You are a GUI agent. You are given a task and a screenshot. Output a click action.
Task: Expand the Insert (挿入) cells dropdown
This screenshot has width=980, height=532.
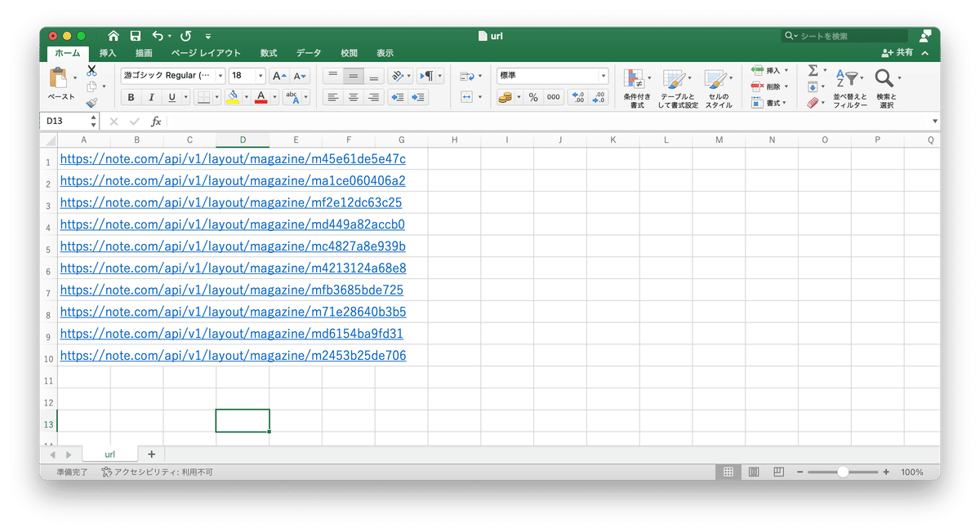point(786,71)
